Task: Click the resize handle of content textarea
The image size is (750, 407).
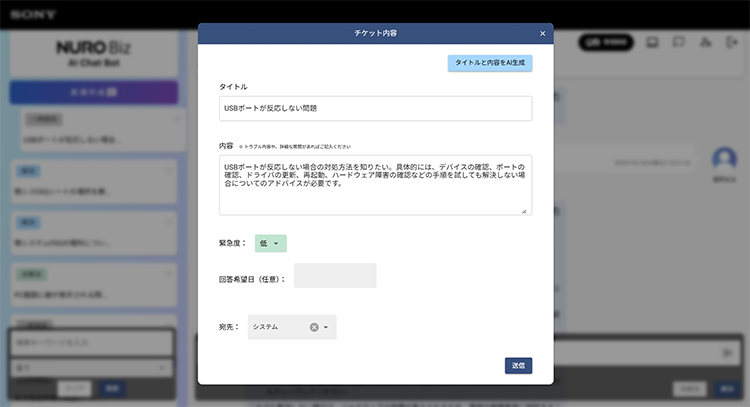Action: [524, 211]
